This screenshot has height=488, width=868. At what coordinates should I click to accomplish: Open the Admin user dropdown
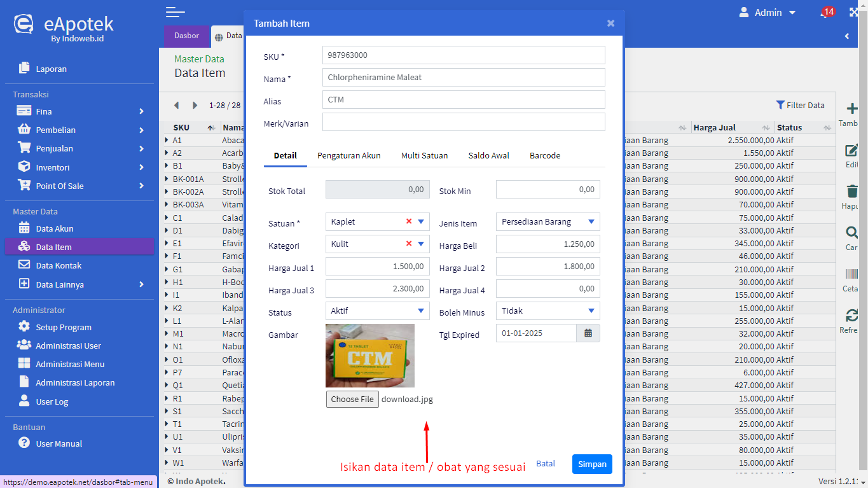tap(768, 13)
